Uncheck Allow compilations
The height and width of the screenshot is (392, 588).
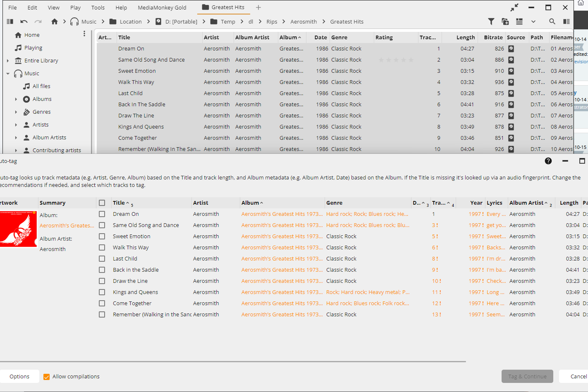(47, 377)
